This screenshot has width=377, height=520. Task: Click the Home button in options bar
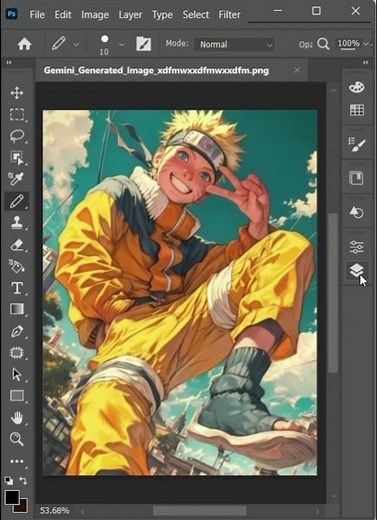(24, 44)
